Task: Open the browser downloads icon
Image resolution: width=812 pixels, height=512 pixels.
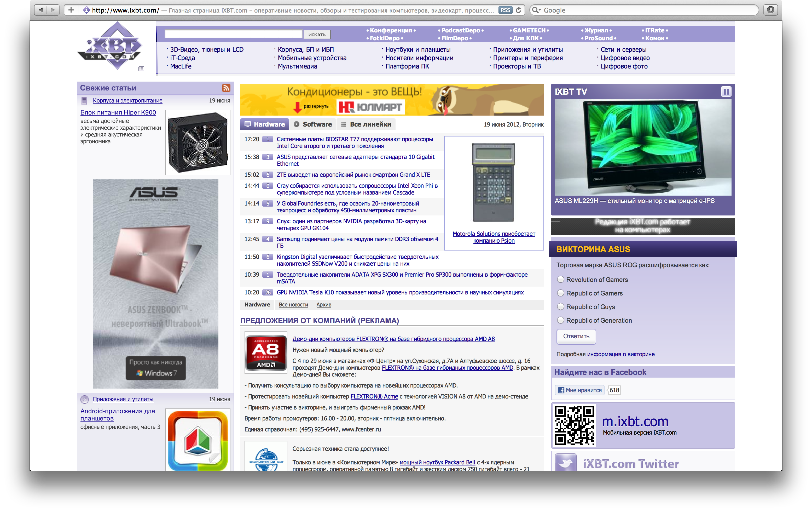Action: pos(770,10)
